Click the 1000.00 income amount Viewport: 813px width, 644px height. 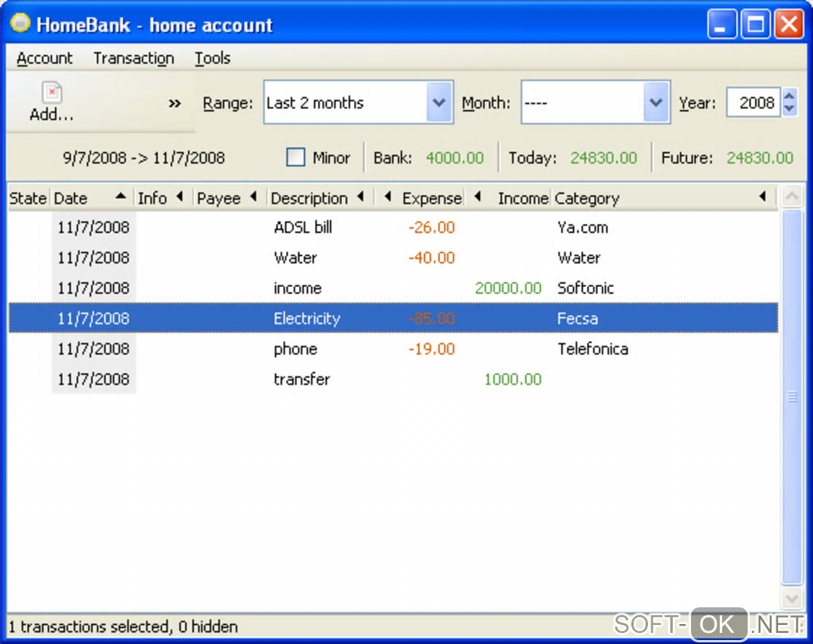(513, 379)
